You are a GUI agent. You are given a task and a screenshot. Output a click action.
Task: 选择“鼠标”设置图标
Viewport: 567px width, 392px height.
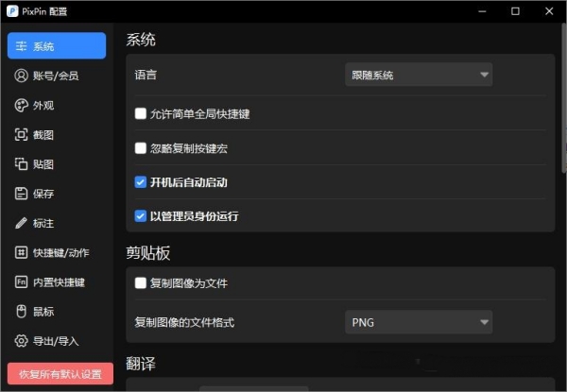[21, 311]
